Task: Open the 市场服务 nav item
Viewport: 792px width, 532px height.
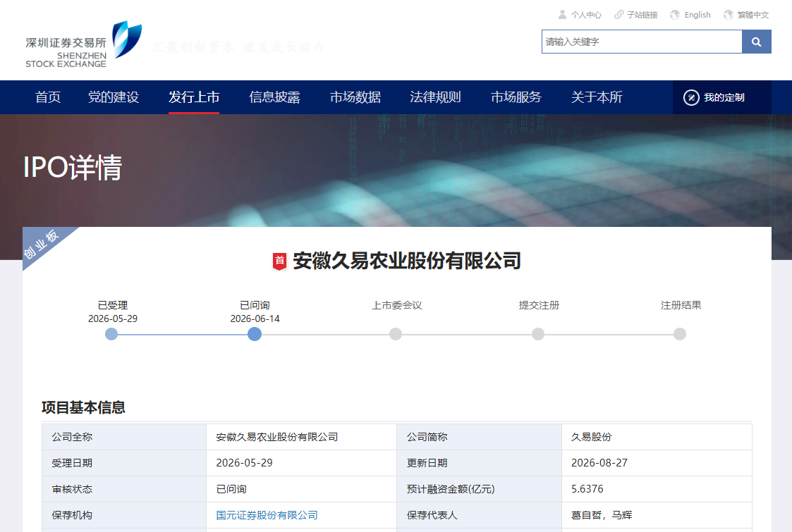Action: 516,97
